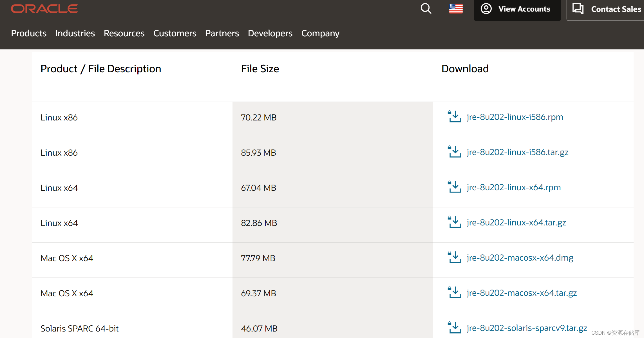Screen dimensions: 644x338
Task: Open the Resources menu
Action: pos(124,33)
